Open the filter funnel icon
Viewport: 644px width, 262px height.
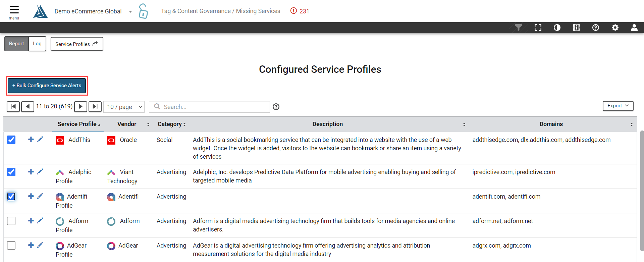pos(519,28)
